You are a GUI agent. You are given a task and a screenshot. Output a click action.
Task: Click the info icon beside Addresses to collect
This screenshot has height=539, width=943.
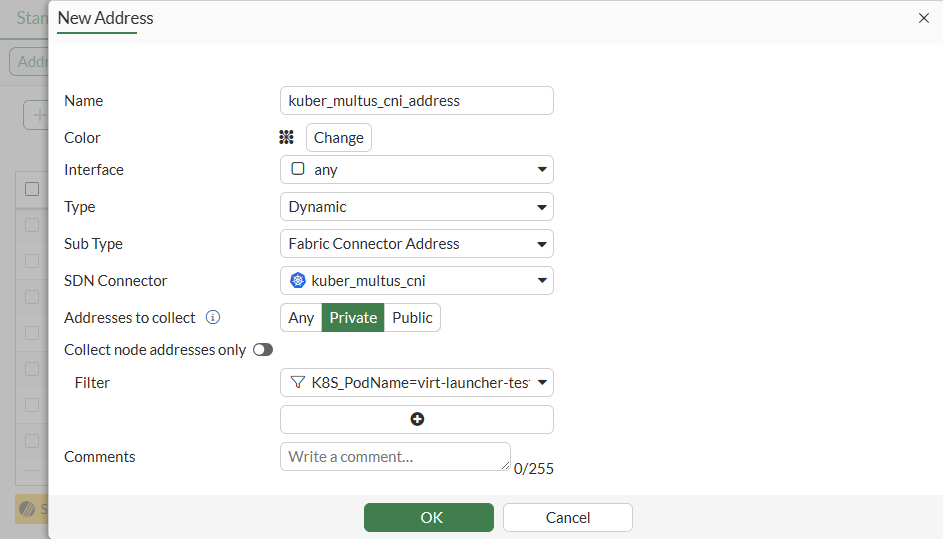tap(213, 317)
